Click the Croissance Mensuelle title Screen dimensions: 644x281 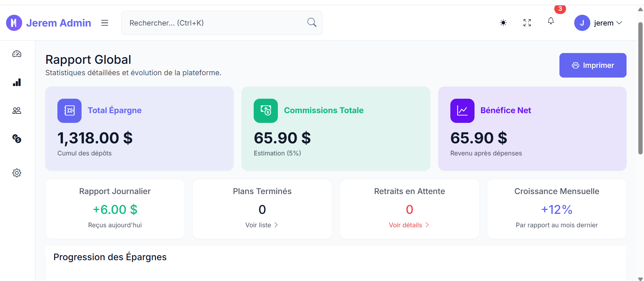[557, 191]
